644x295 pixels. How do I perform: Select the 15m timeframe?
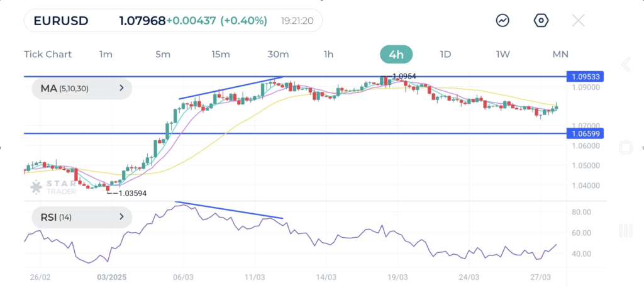pyautogui.click(x=220, y=54)
